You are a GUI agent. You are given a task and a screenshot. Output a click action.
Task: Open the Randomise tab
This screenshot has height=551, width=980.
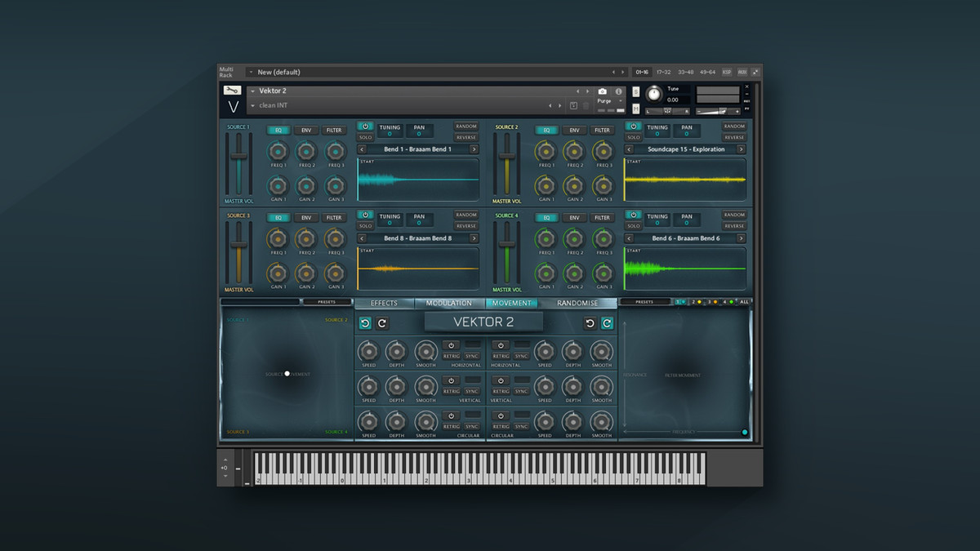[577, 303]
